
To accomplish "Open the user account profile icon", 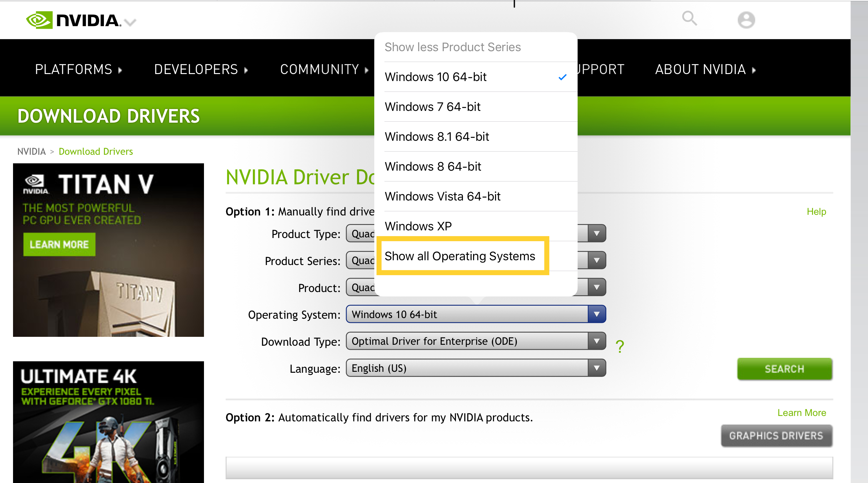I will click(746, 20).
